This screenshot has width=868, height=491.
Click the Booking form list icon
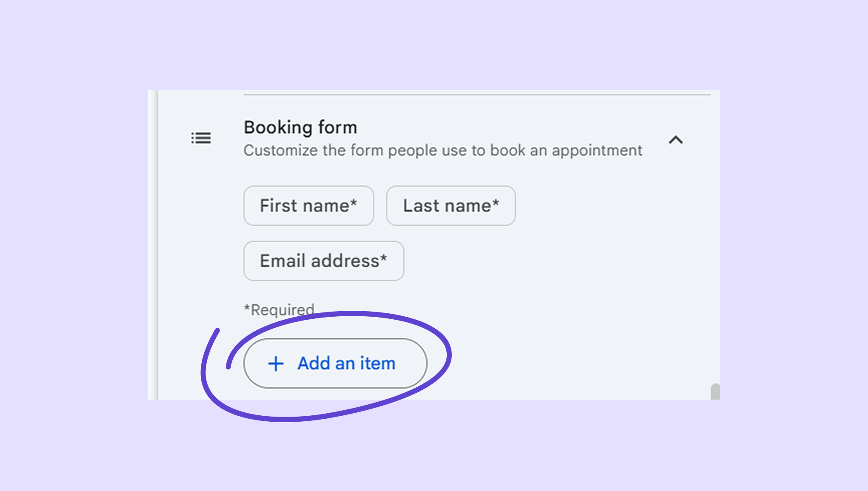pos(201,138)
